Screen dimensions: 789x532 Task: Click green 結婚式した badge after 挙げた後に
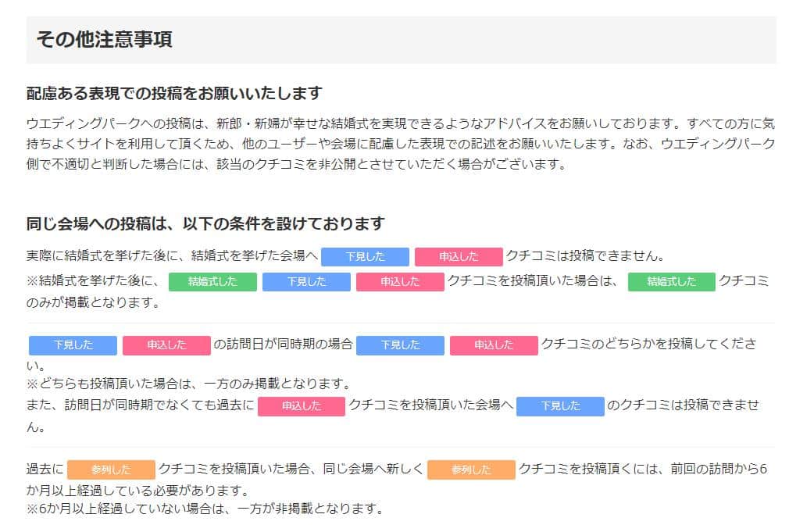tap(212, 282)
